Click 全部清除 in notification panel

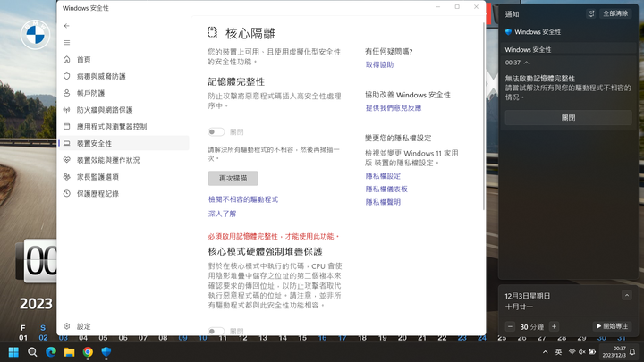[x=615, y=13]
